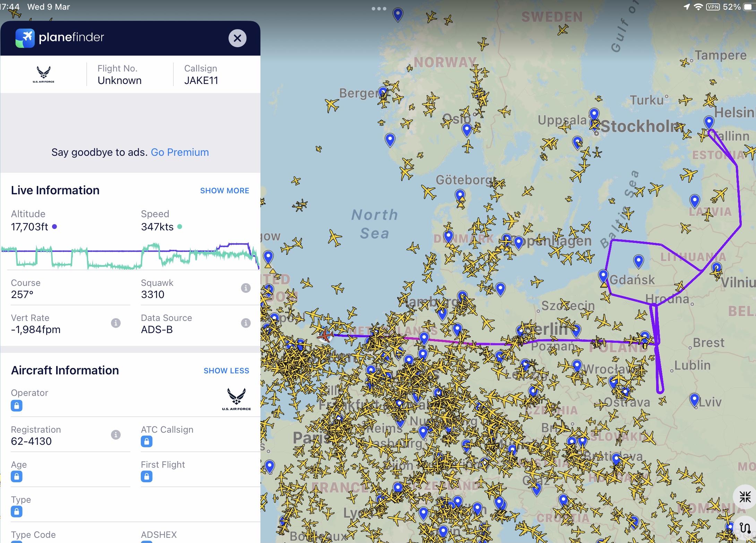This screenshot has height=543, width=756.
Task: Select the airport pin near Göteborg
Action: (460, 196)
